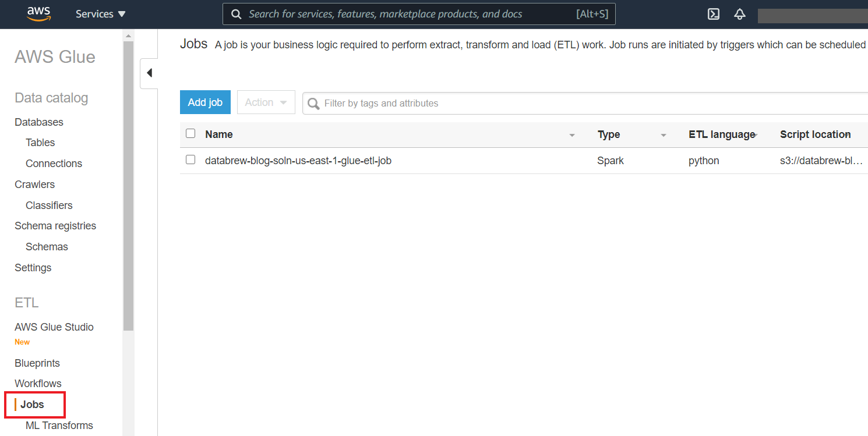Open Tables in the sidebar
The width and height of the screenshot is (868, 436).
[40, 143]
